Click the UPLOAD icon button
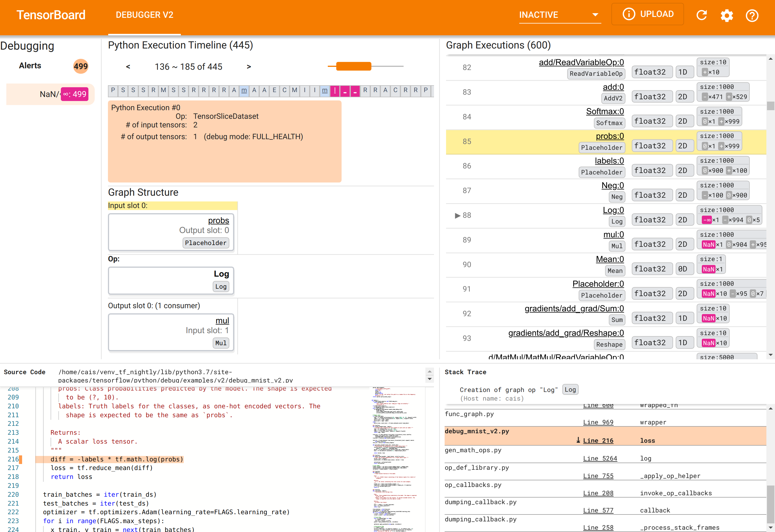Viewport: 775px width, 532px height. click(648, 15)
